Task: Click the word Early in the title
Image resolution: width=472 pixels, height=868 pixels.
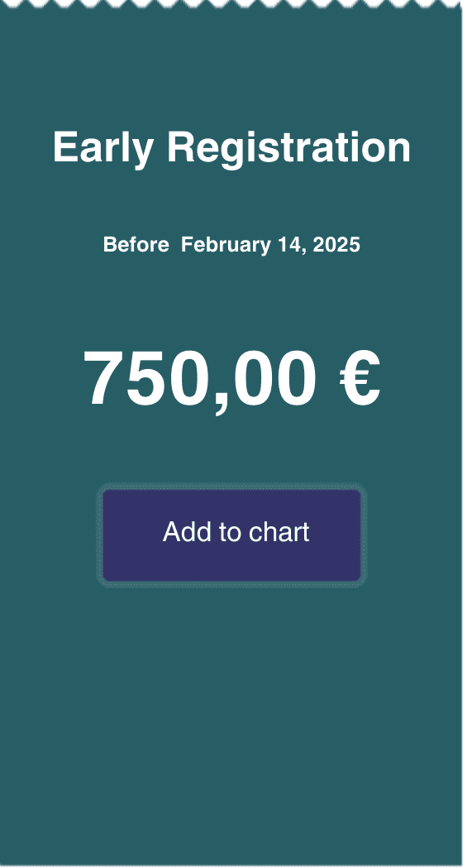Action: [x=103, y=147]
